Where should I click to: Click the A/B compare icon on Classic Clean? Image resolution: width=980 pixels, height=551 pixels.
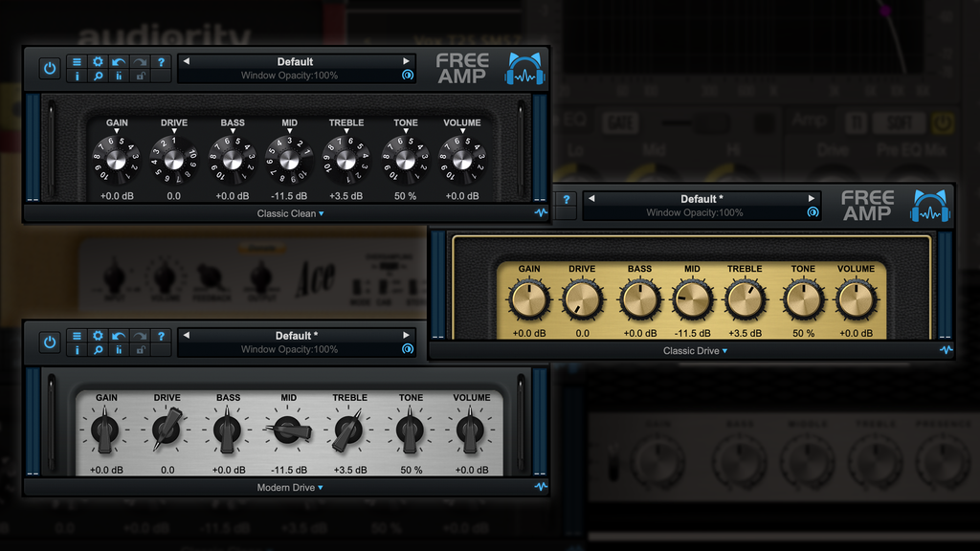[x=119, y=77]
